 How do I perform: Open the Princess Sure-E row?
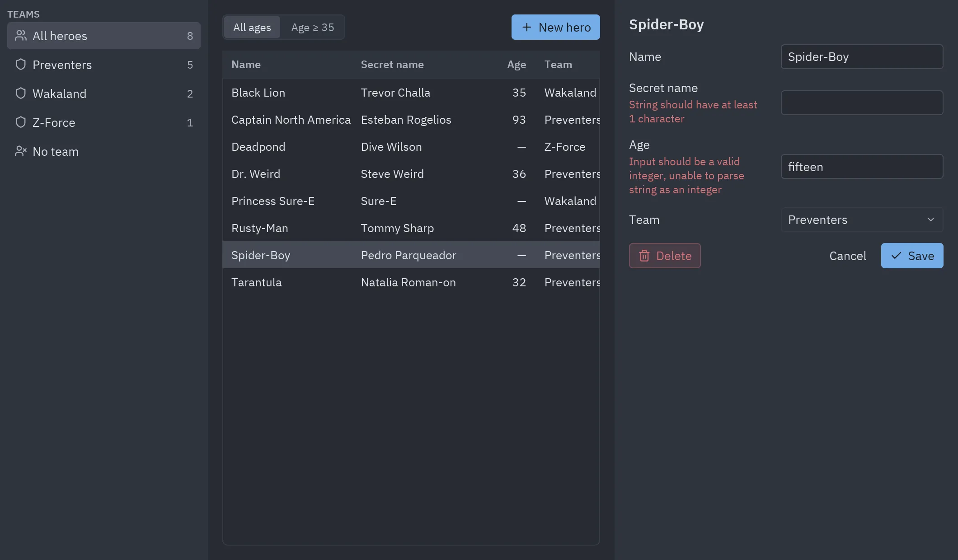click(x=411, y=201)
